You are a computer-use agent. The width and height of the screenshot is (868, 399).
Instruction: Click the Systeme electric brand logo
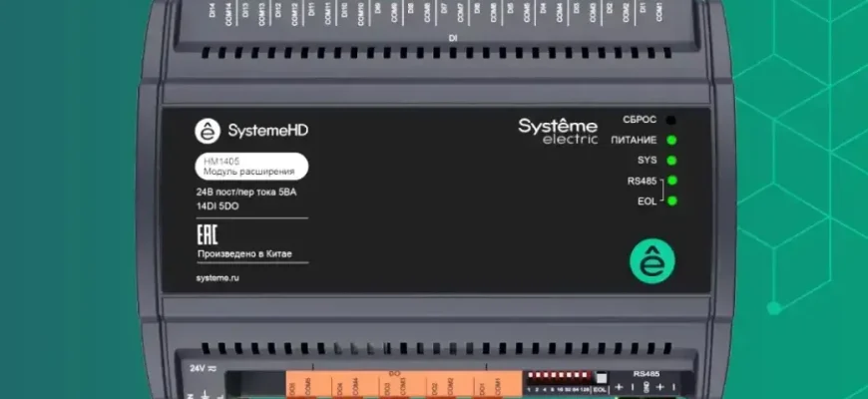(557, 131)
